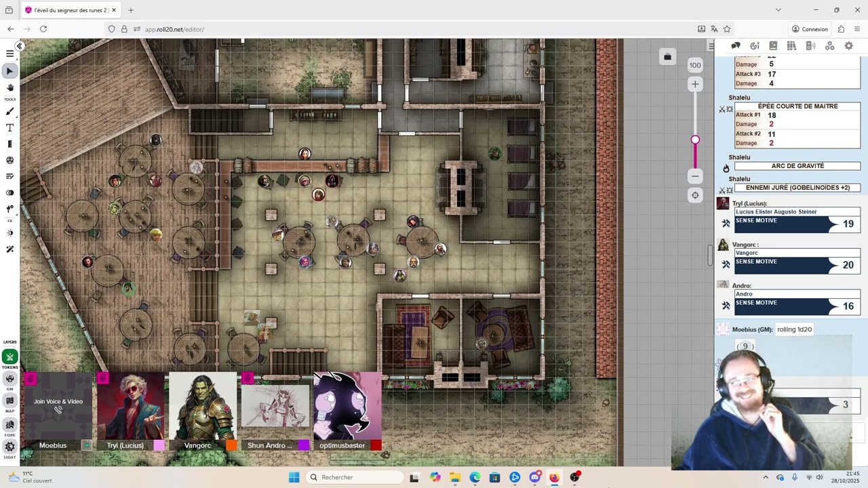The image size is (868, 488).
Task: Open the My Settings gear tab
Action: [848, 45]
